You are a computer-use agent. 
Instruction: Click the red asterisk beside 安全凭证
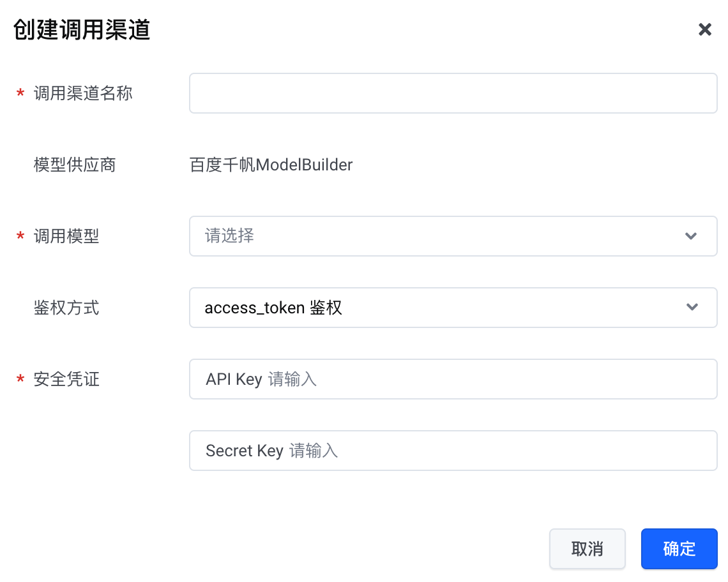pyautogui.click(x=20, y=379)
